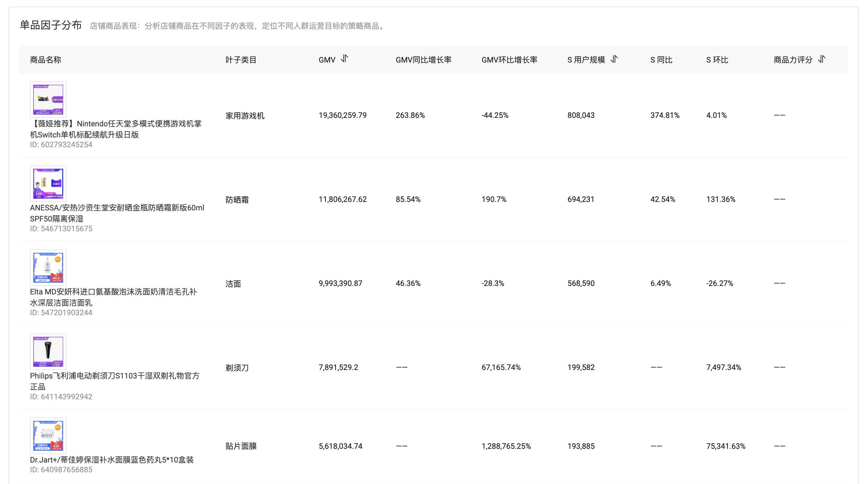
Task: Click the GMV同比增长率 column header
Action: [x=423, y=60]
